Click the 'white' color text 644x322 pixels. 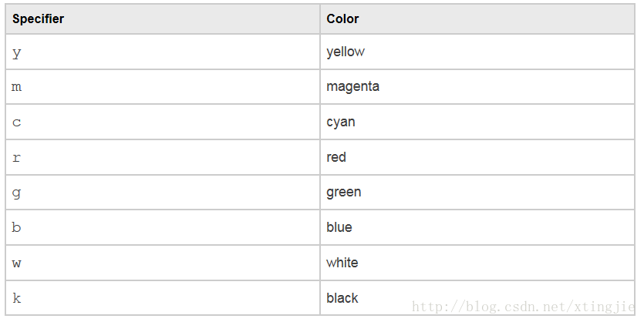[342, 263]
